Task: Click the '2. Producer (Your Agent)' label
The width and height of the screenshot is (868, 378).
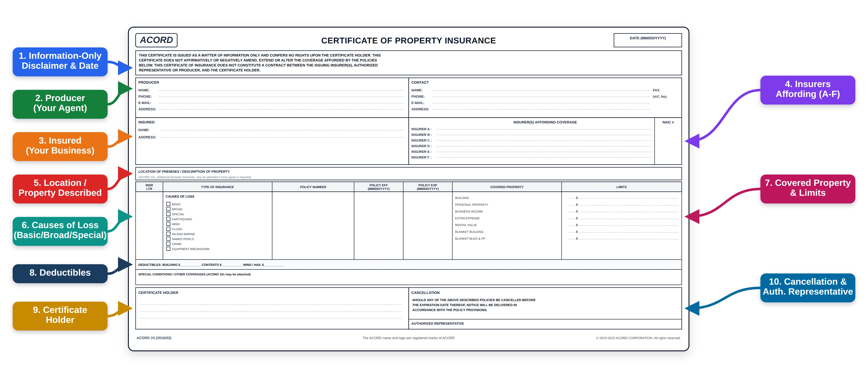Action: [60, 104]
